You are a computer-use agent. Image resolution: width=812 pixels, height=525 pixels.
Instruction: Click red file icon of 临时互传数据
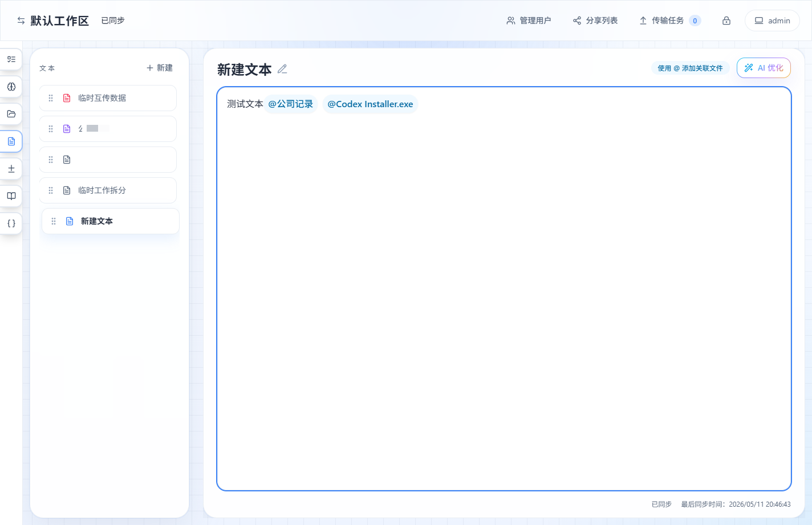point(67,98)
